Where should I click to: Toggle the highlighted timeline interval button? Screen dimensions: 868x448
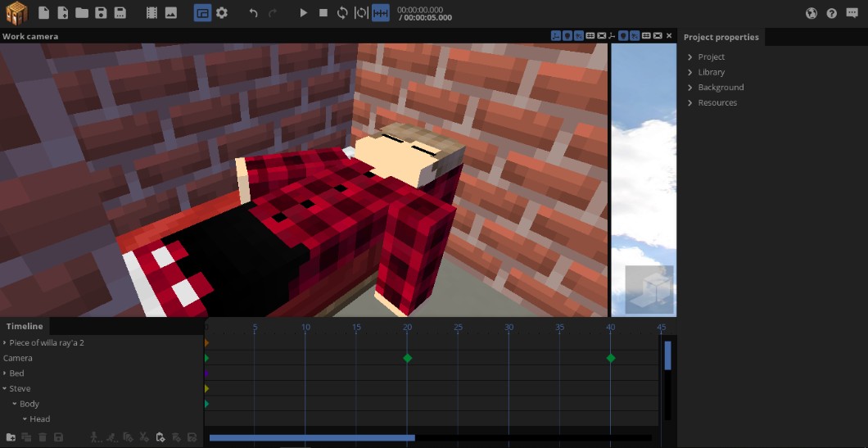[381, 13]
